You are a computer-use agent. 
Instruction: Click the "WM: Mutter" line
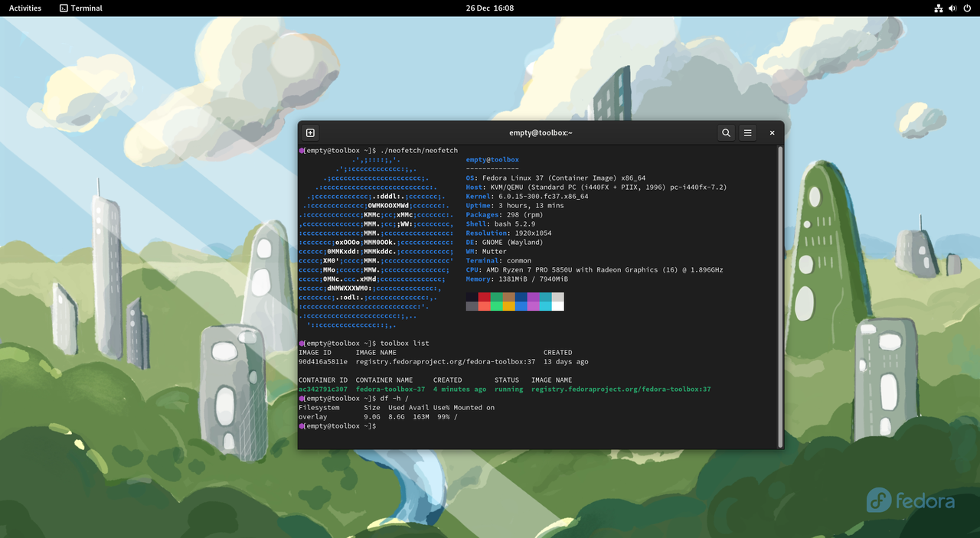(x=486, y=251)
